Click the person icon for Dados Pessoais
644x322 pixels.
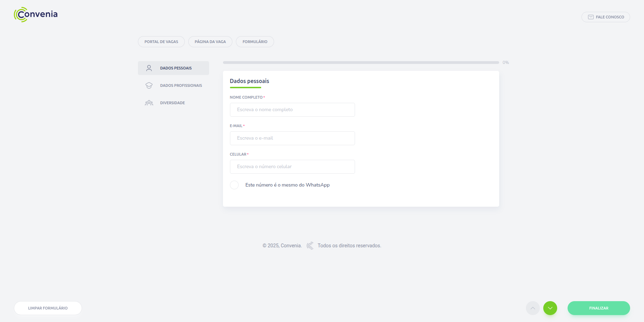149,68
